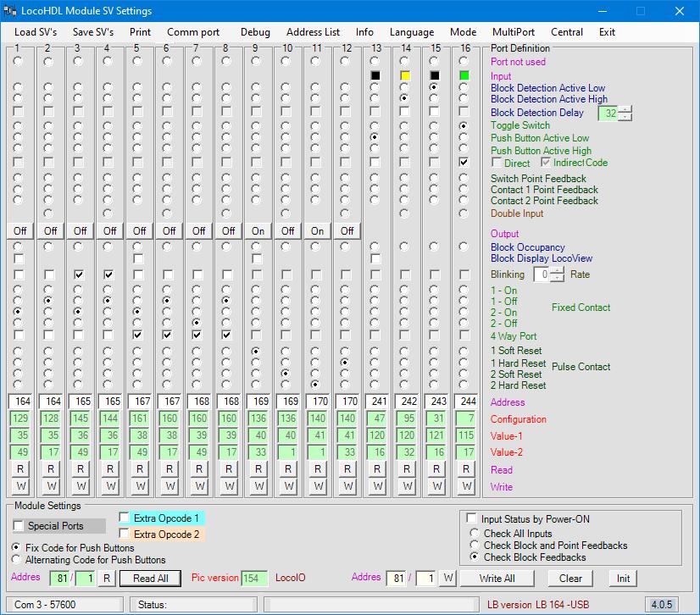
Task: Open the Debug menu
Action: pos(255,32)
